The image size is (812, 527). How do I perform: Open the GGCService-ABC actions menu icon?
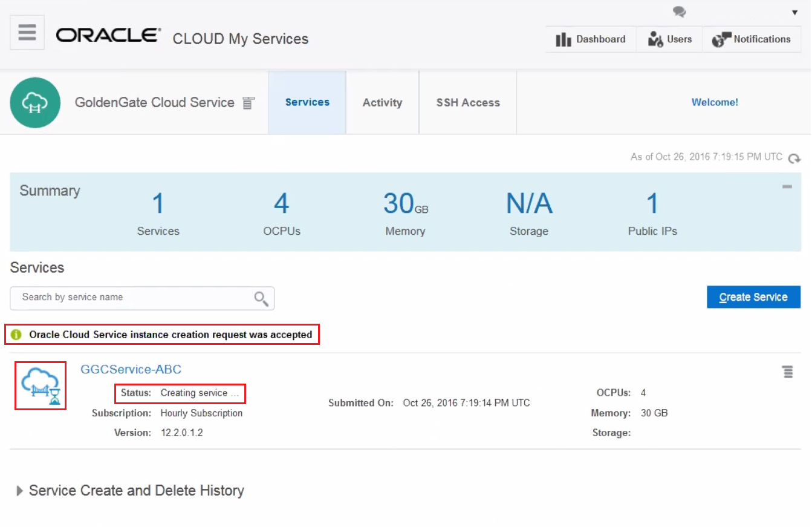coord(787,372)
